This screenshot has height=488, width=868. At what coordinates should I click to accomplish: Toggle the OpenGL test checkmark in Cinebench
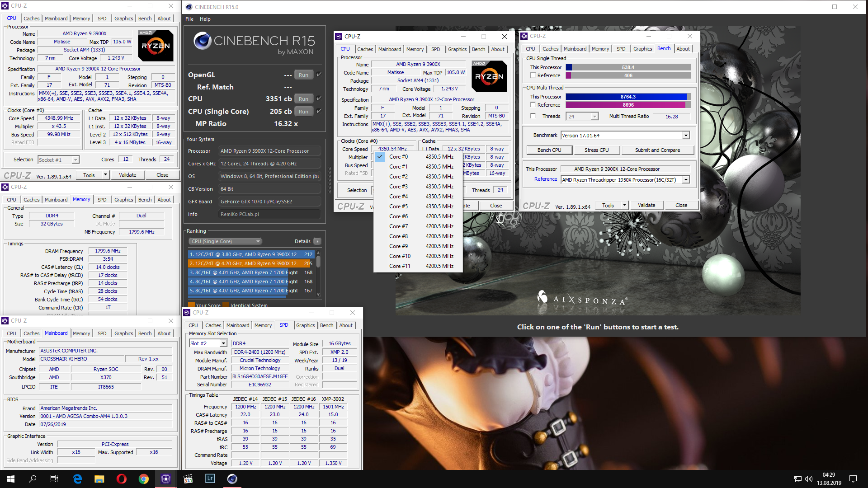point(319,75)
